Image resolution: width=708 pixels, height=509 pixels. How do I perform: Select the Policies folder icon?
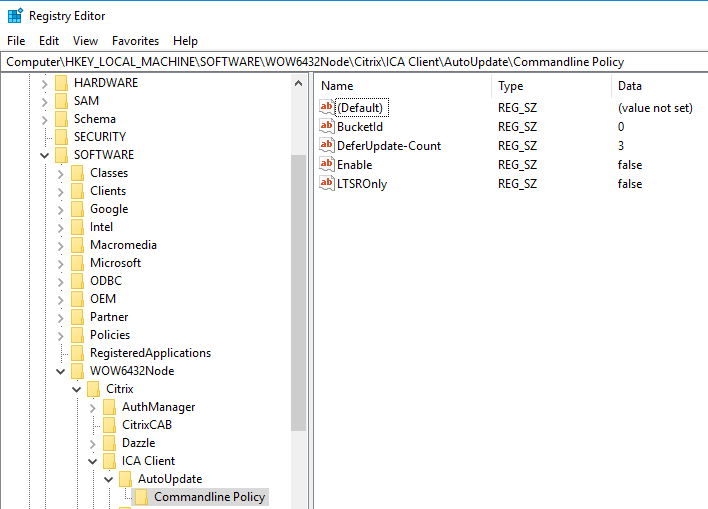coord(78,335)
